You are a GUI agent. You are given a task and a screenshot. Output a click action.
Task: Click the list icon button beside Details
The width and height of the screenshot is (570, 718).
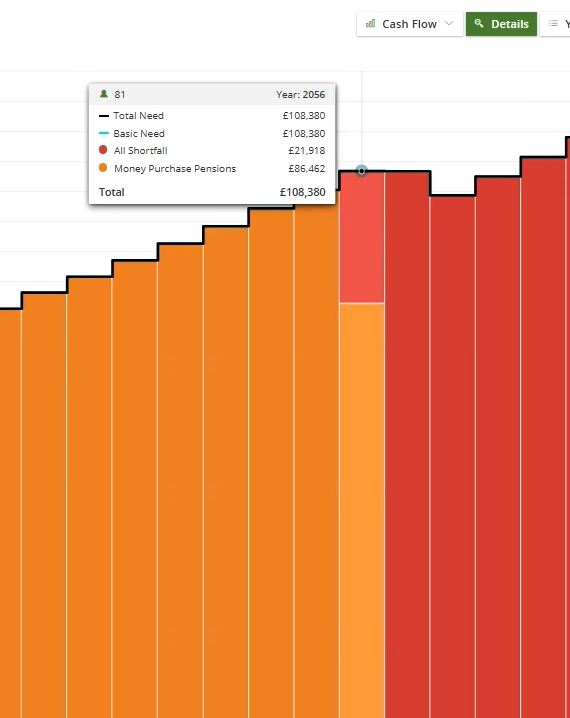coord(555,24)
